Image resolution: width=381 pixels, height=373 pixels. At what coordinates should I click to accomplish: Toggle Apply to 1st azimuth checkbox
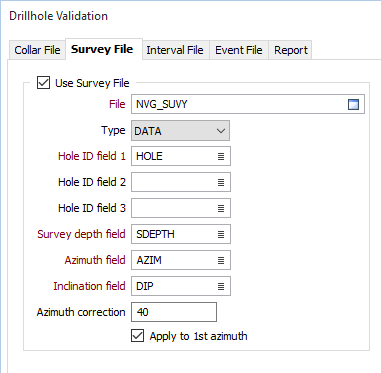[x=137, y=336]
